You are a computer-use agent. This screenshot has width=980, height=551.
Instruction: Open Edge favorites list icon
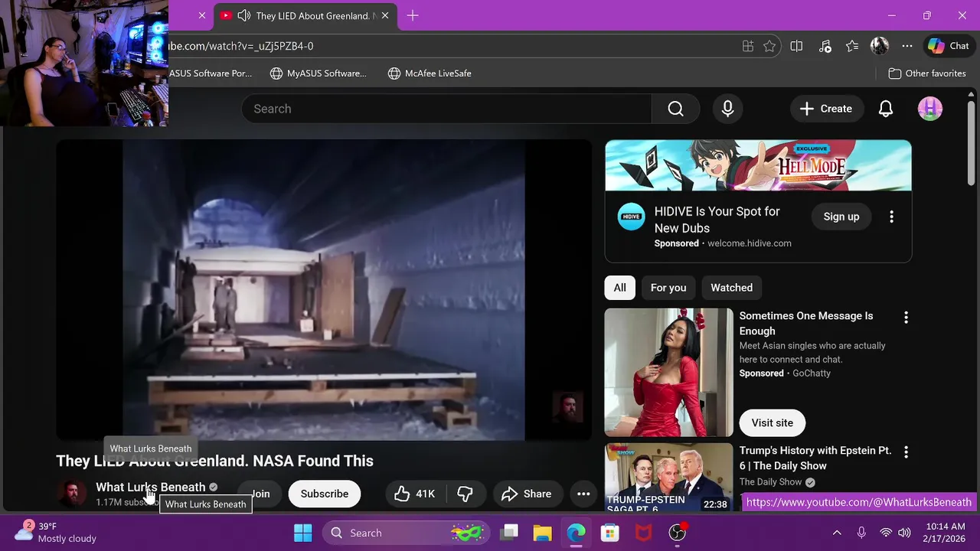852,46
